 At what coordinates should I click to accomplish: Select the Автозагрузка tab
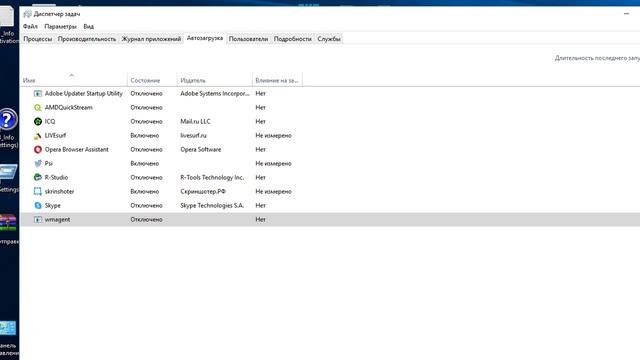pos(205,38)
